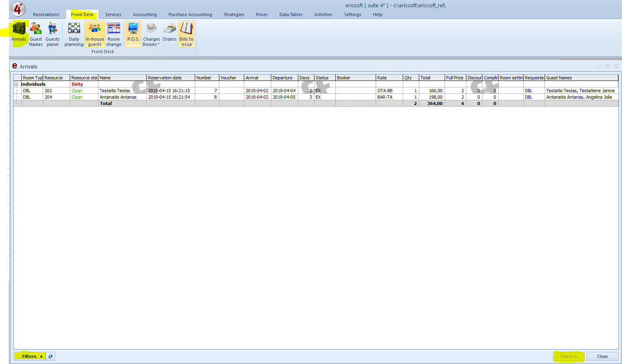This screenshot has width=622, height=364.
Task: Open Room change tool
Action: [114, 34]
